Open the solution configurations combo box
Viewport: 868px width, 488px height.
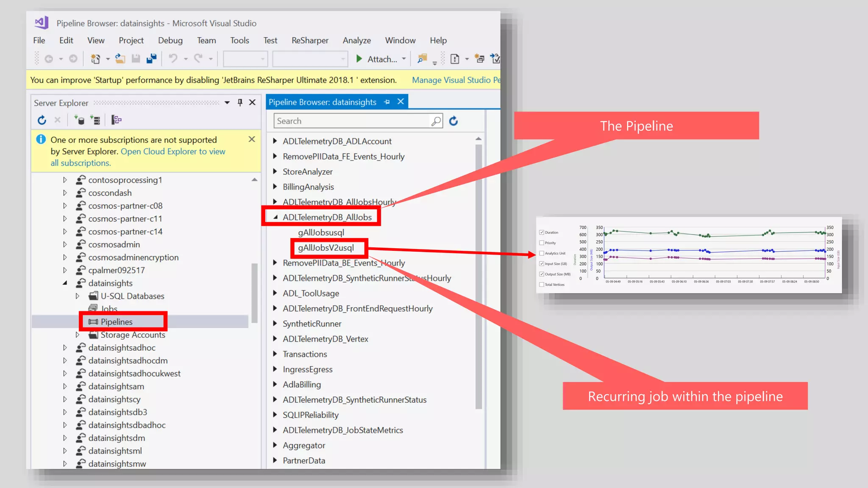coord(245,59)
